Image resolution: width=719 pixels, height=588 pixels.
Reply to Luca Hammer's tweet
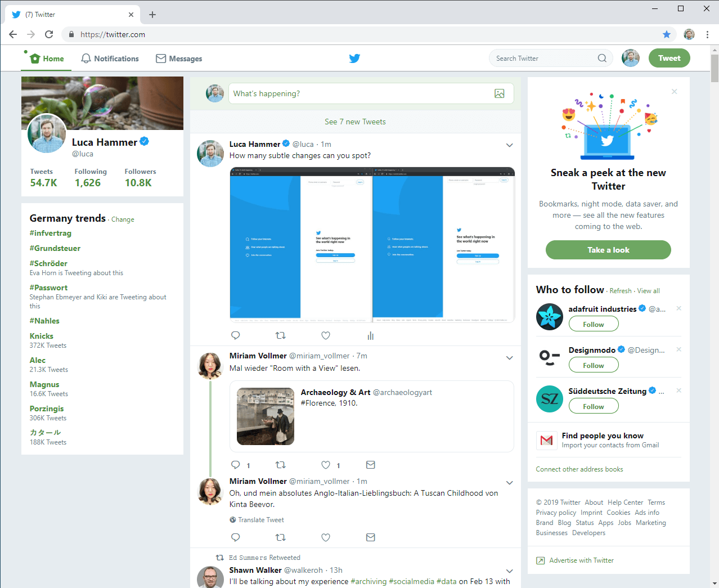tap(236, 335)
